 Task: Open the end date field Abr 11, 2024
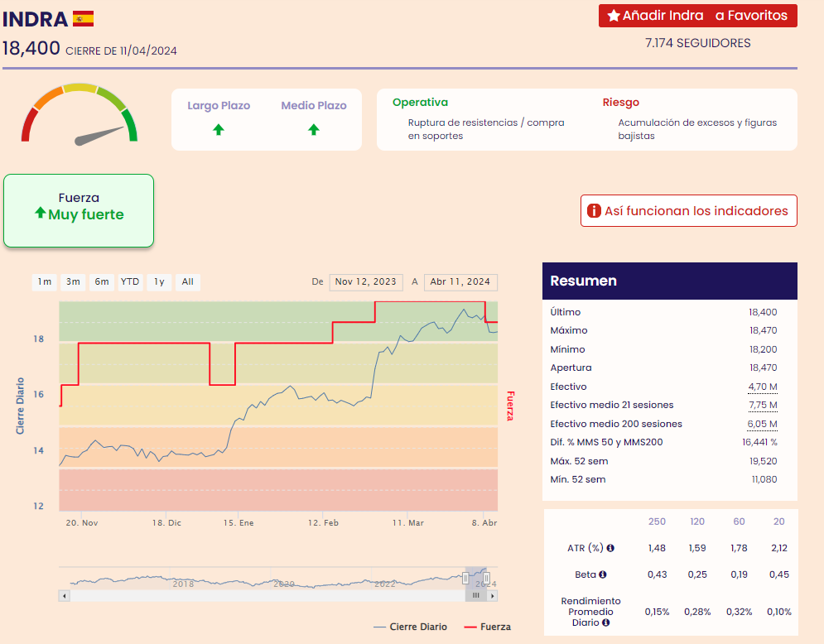click(x=460, y=282)
